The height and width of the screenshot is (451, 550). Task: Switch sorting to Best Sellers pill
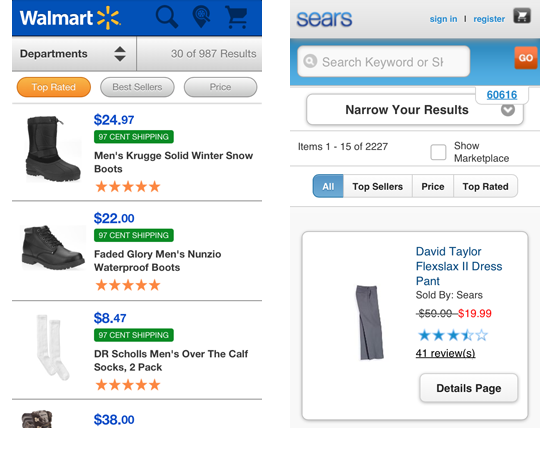click(x=137, y=87)
